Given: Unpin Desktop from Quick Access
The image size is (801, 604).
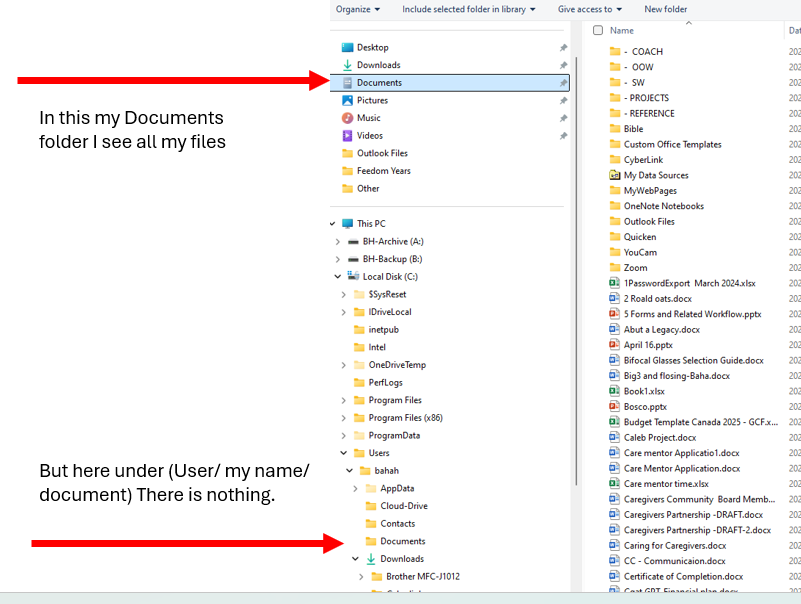Looking at the screenshot, I should [x=563, y=46].
